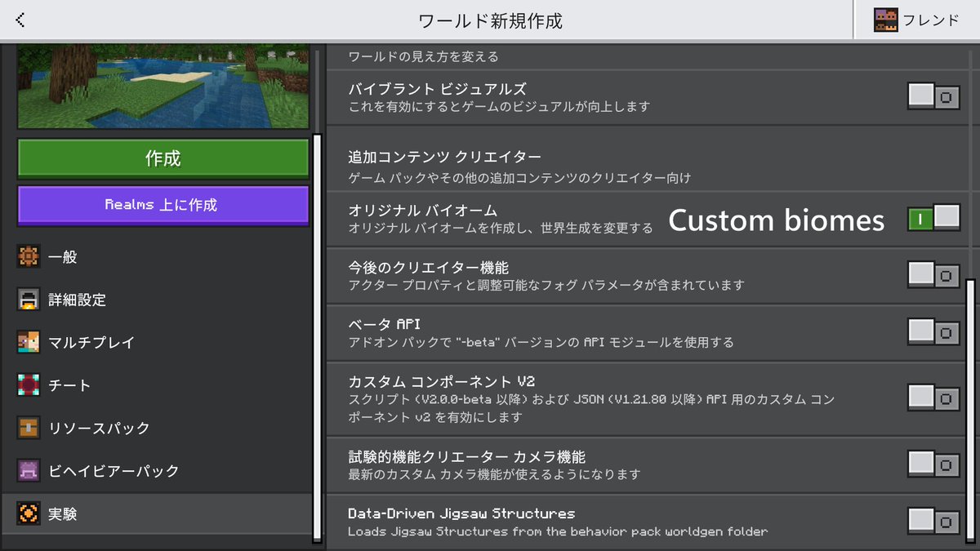Click the 詳細設定 icon
This screenshot has width=980, height=551.
28,300
